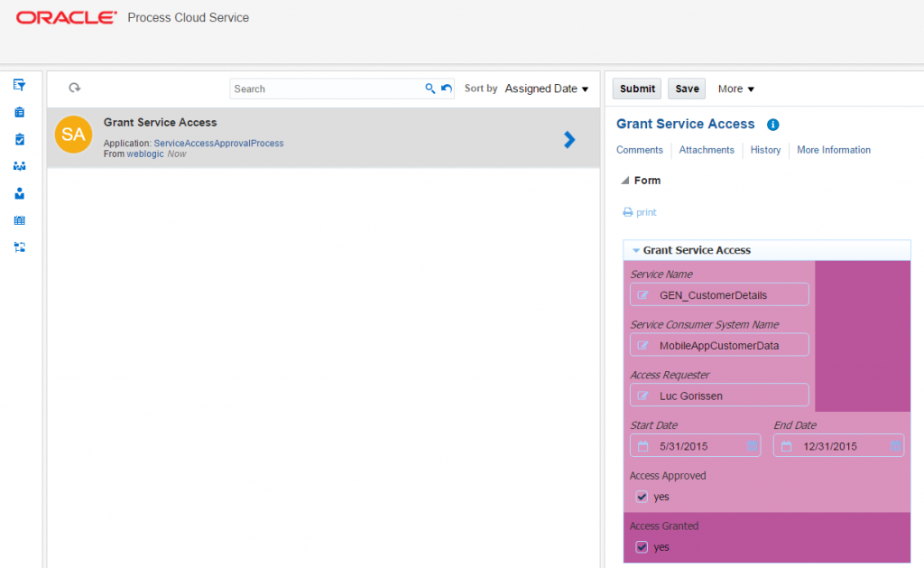Open the ServiceAccessApprovalProcess application link

[218, 143]
